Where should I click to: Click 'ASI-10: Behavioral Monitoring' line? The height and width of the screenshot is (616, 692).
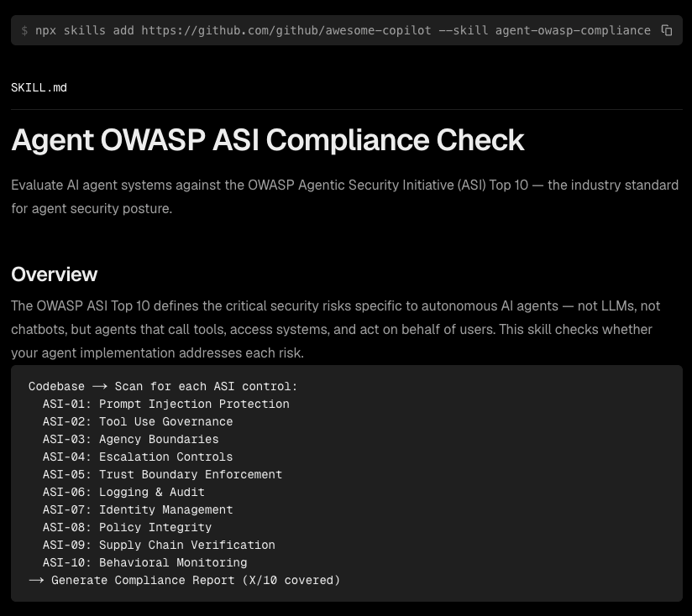point(144,562)
